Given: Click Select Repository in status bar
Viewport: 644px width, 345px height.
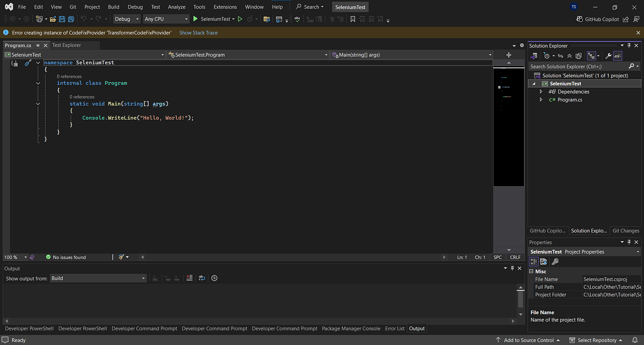Looking at the screenshot, I should 596,340.
